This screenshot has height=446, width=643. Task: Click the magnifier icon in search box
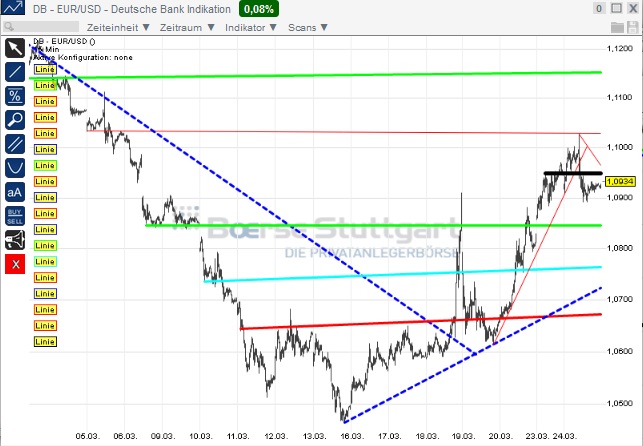tap(9, 27)
